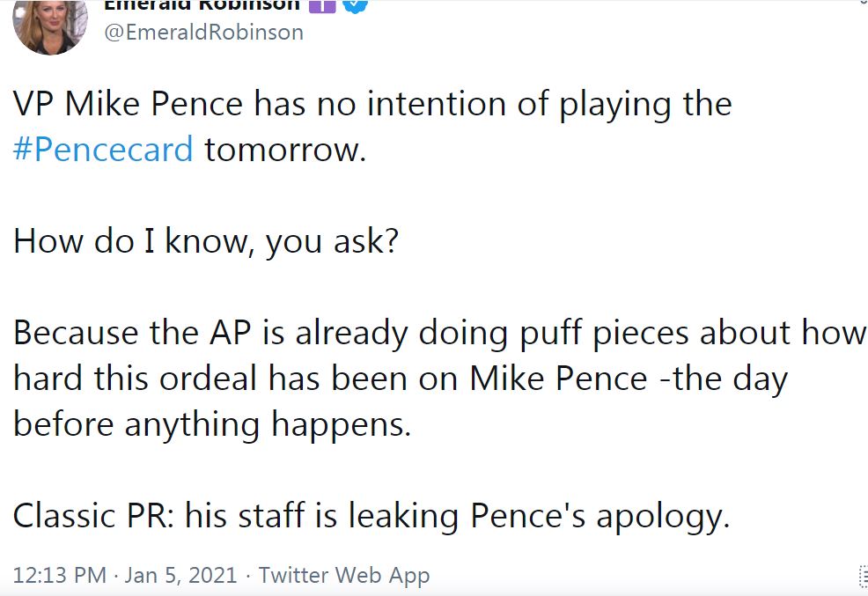Open the Emerald Robinson display name
Viewport: 868px width, 596px height.
(x=202, y=4)
